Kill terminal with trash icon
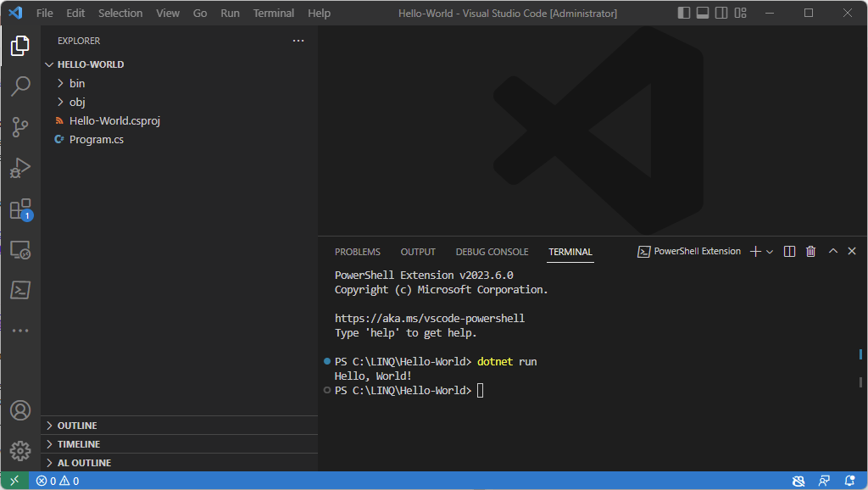This screenshot has width=868, height=490. pyautogui.click(x=810, y=252)
